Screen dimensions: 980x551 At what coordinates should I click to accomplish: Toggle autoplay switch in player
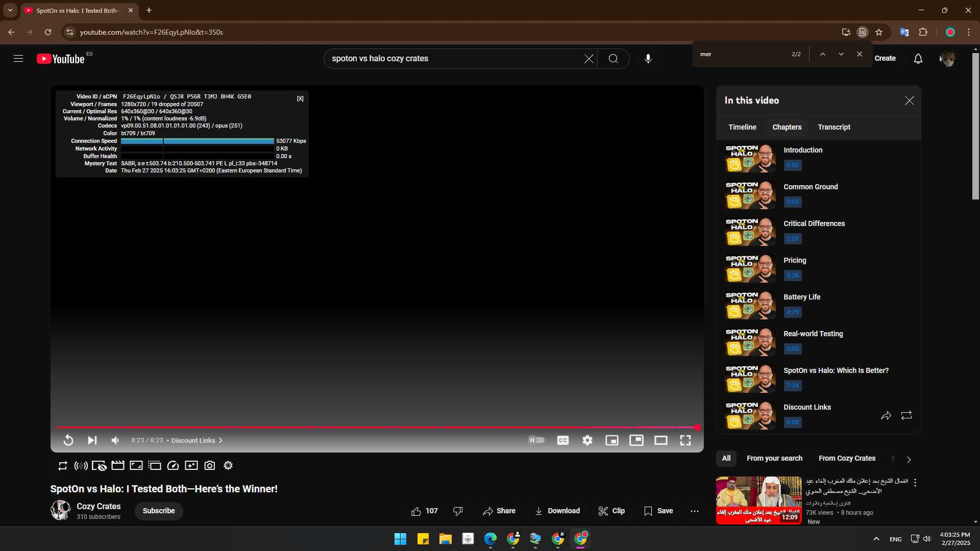click(536, 440)
